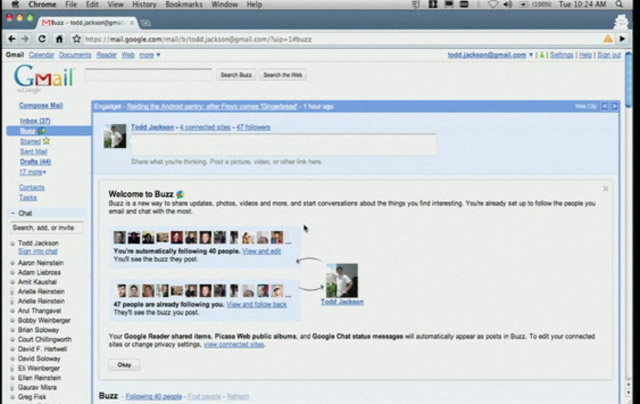Click Todd Jackson's profile photo in diagram
This screenshot has width=640, height=404.
(x=344, y=280)
